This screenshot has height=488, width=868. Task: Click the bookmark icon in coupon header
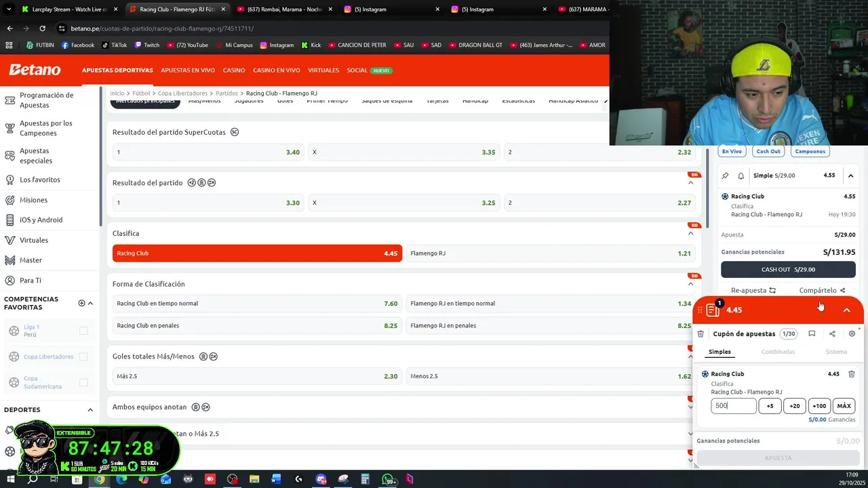click(x=812, y=333)
